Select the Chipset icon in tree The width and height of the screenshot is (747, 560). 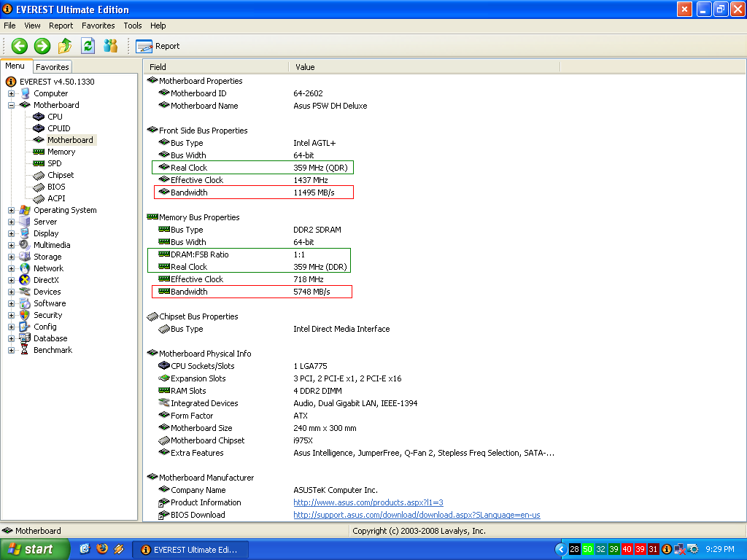tap(39, 176)
